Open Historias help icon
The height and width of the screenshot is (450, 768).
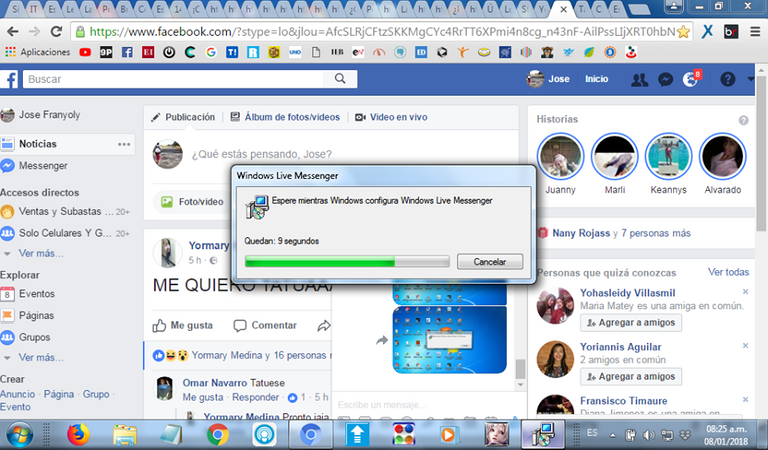tap(744, 120)
